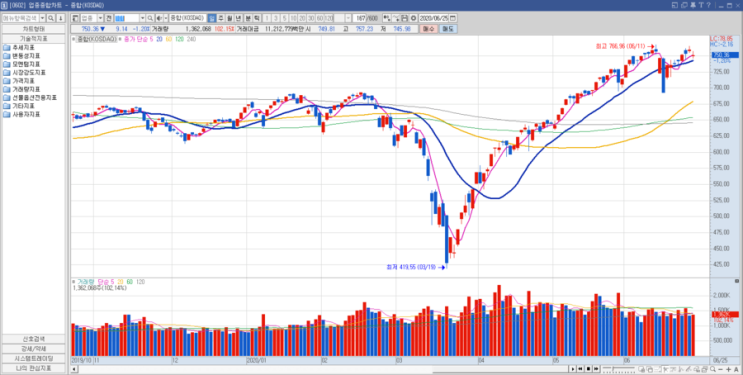This screenshot has height=375, width=743.
Task: Expand the 기타지표 folder
Action: [18, 106]
